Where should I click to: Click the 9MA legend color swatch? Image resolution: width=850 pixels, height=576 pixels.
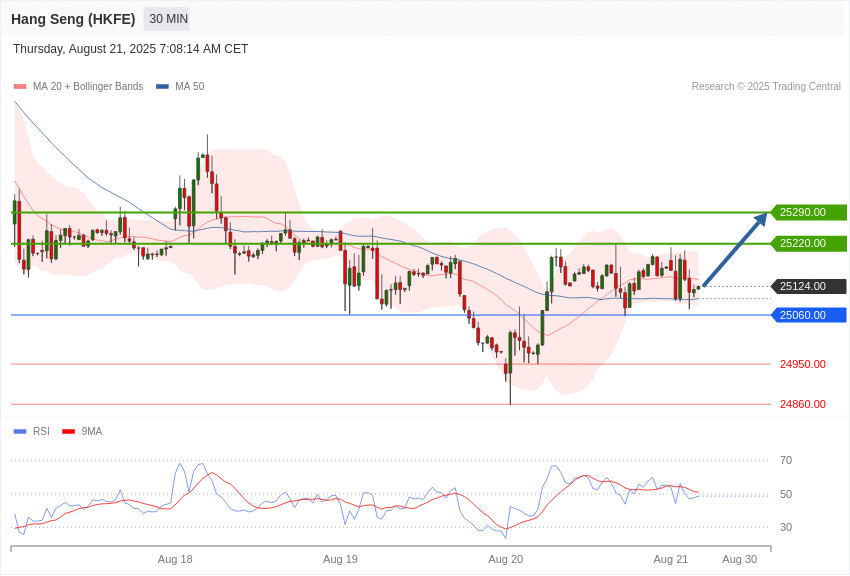click(x=69, y=432)
